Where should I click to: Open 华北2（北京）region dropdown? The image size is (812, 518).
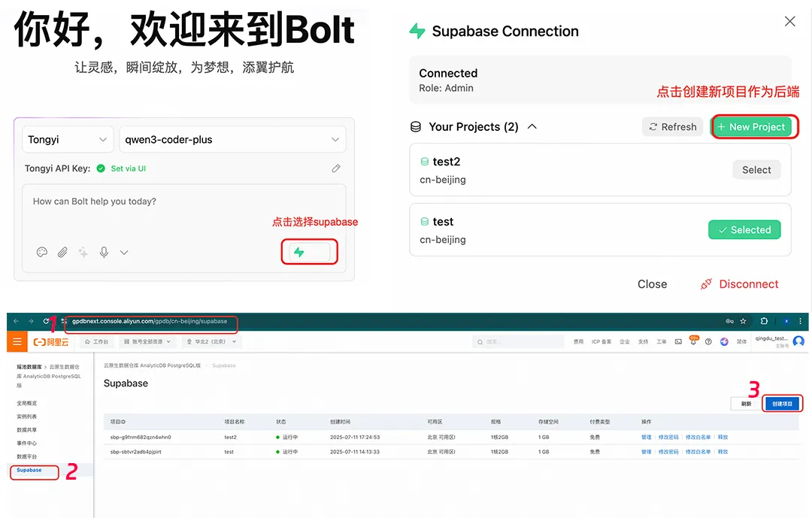pos(211,342)
